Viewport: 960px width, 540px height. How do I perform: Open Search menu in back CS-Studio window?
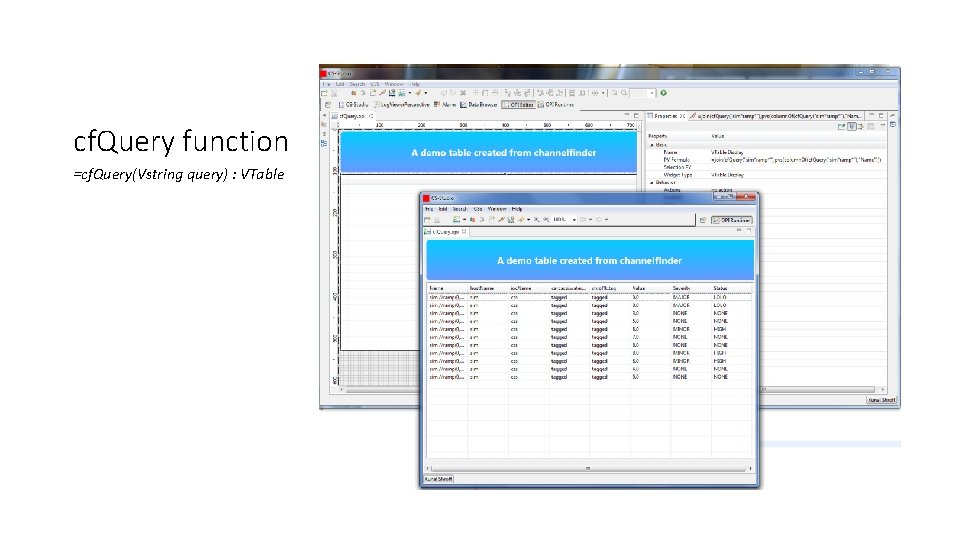tap(358, 84)
